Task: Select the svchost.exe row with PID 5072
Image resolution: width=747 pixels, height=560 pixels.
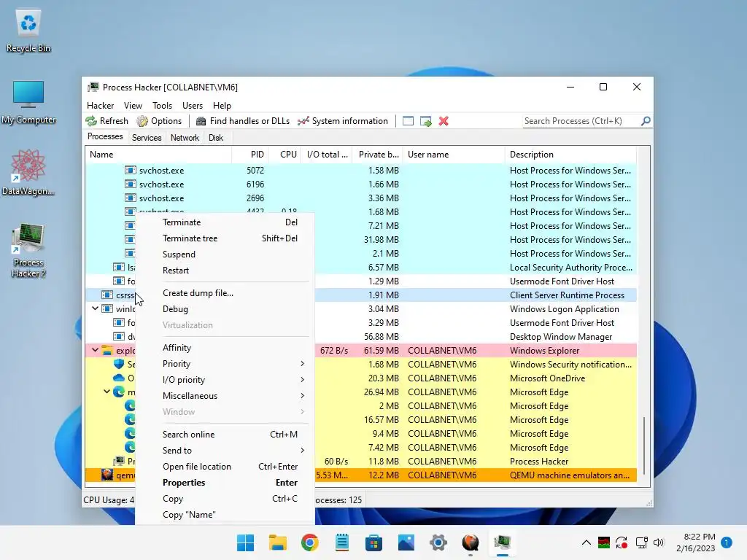Action: (x=360, y=171)
